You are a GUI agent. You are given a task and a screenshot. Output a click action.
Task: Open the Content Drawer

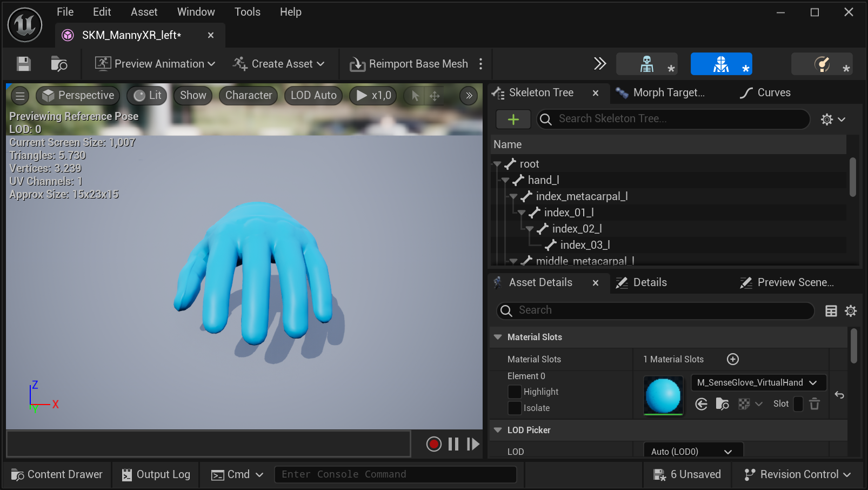(x=56, y=474)
